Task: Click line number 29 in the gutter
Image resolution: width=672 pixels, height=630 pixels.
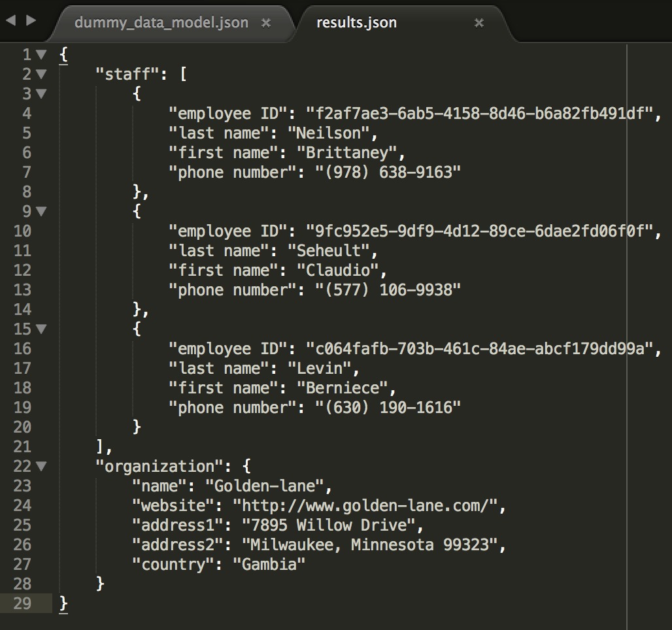Action: pyautogui.click(x=22, y=604)
